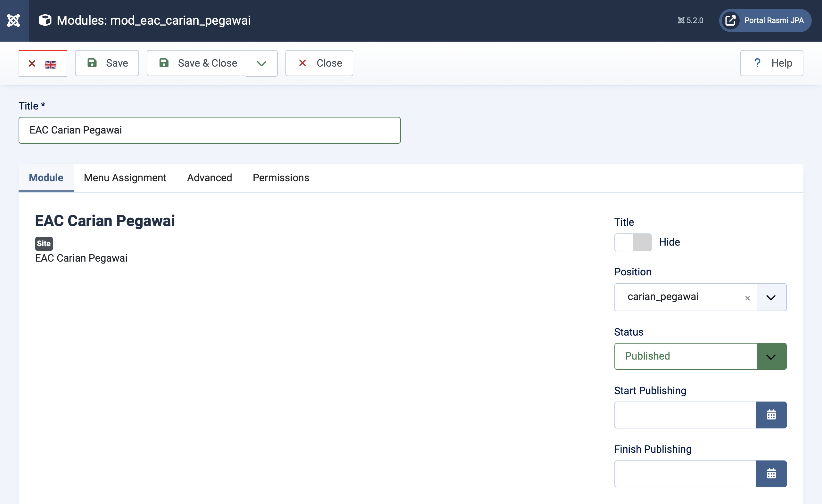Open Portal Rasmi JPA site link

click(765, 20)
